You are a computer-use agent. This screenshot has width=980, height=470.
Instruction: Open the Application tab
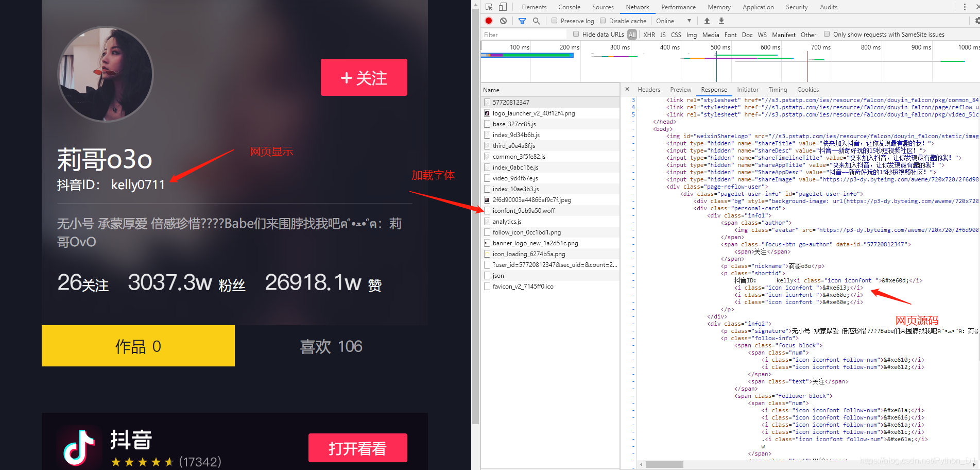click(x=758, y=7)
